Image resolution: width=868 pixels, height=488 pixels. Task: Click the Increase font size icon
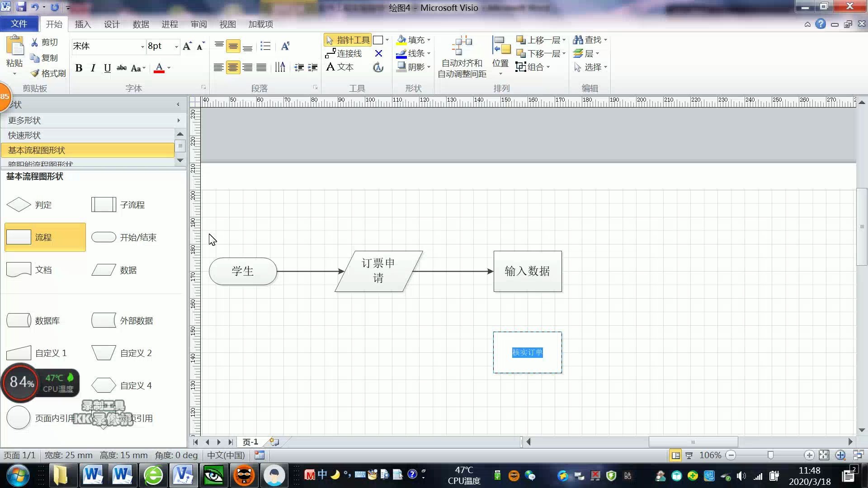pos(187,46)
